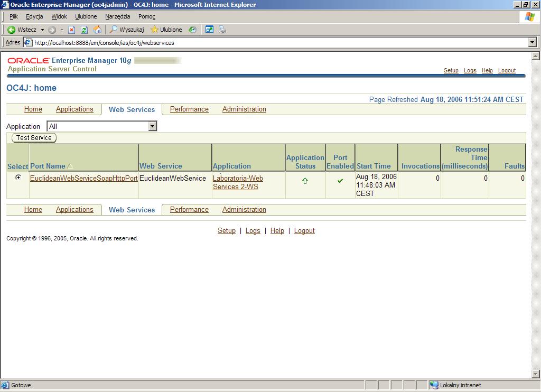Switch to top Applications tab
This screenshot has height=392, width=541.
coord(74,109)
